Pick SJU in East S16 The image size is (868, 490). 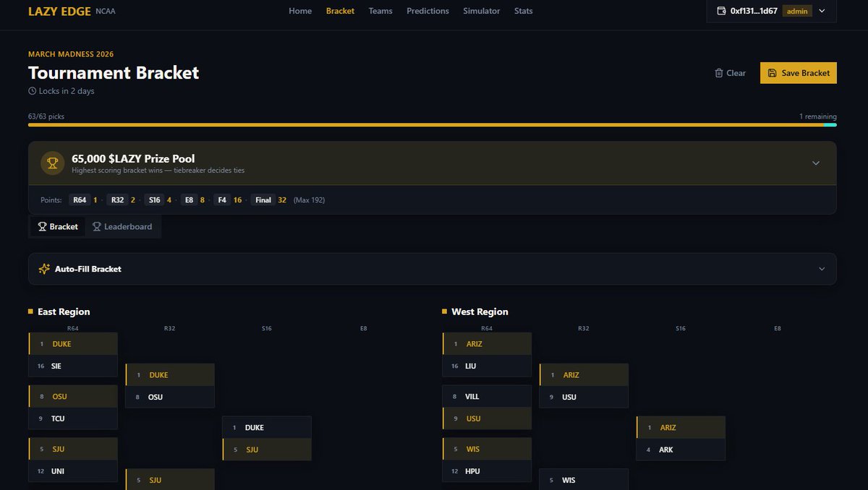(x=267, y=450)
